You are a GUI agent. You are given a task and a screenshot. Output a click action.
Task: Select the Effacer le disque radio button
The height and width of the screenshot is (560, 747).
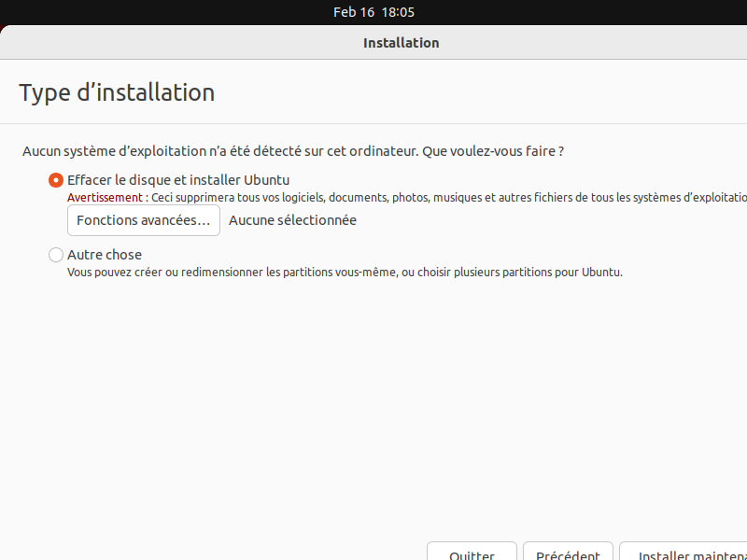click(56, 180)
